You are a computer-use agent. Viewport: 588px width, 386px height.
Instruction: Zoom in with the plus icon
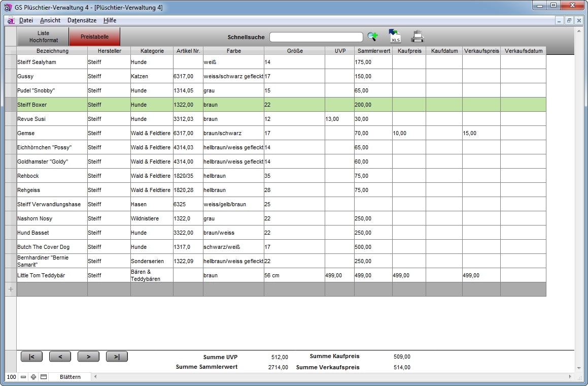pos(33,377)
